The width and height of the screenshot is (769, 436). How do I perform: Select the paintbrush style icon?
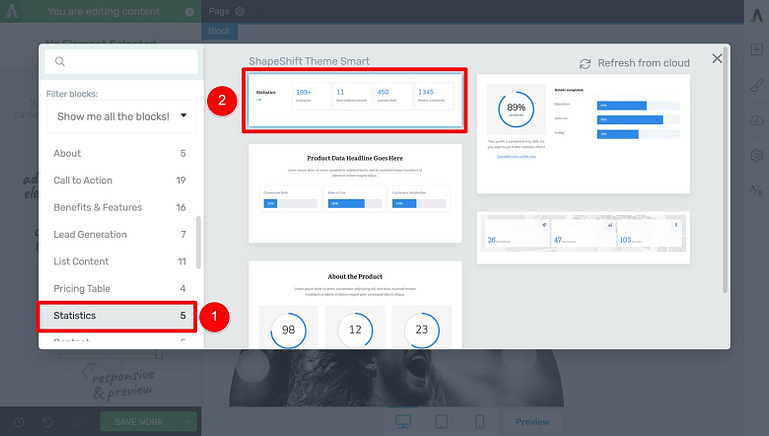(756, 85)
